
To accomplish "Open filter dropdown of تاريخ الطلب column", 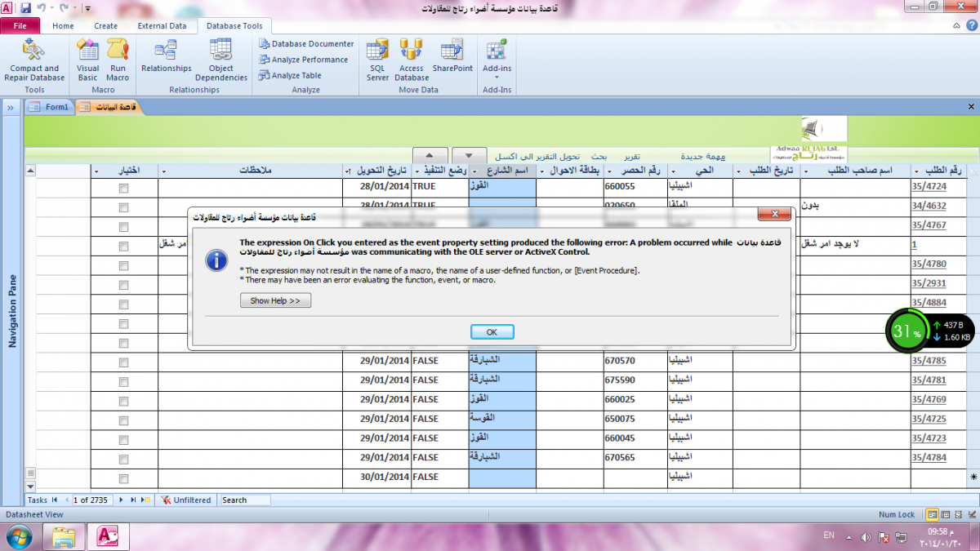I will (x=737, y=171).
